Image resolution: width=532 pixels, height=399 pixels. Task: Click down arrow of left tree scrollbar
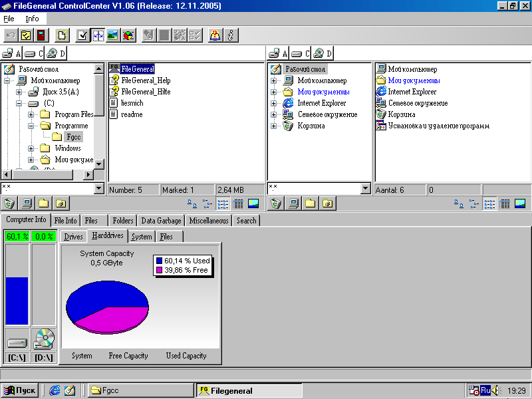[x=98, y=164]
